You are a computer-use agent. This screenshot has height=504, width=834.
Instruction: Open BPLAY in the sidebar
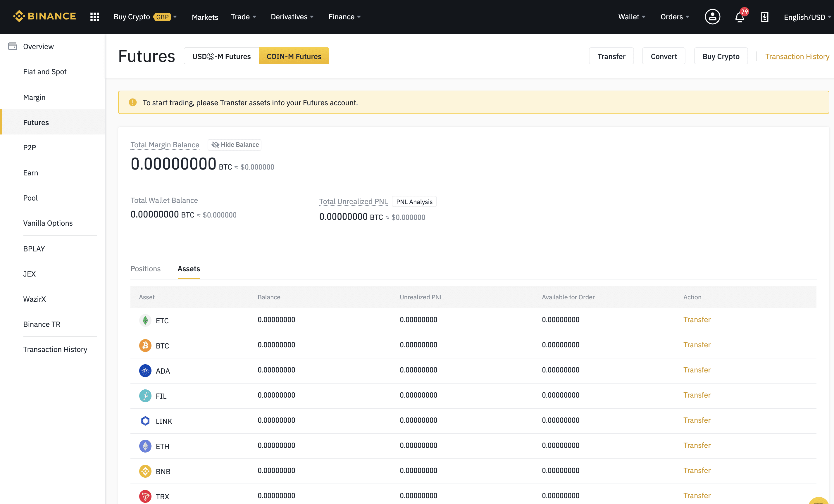coord(34,248)
